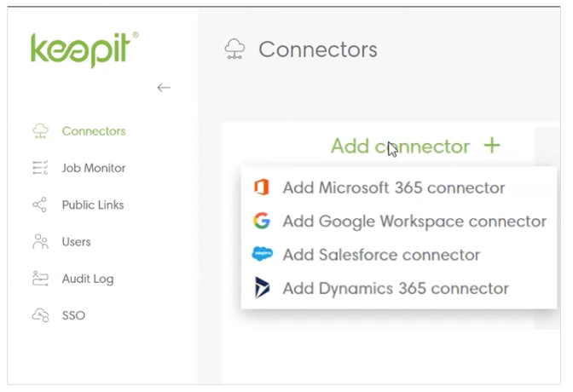Select the Add Salesforce connector text
Image resolution: width=573 pixels, height=392 pixels.
[381, 255]
